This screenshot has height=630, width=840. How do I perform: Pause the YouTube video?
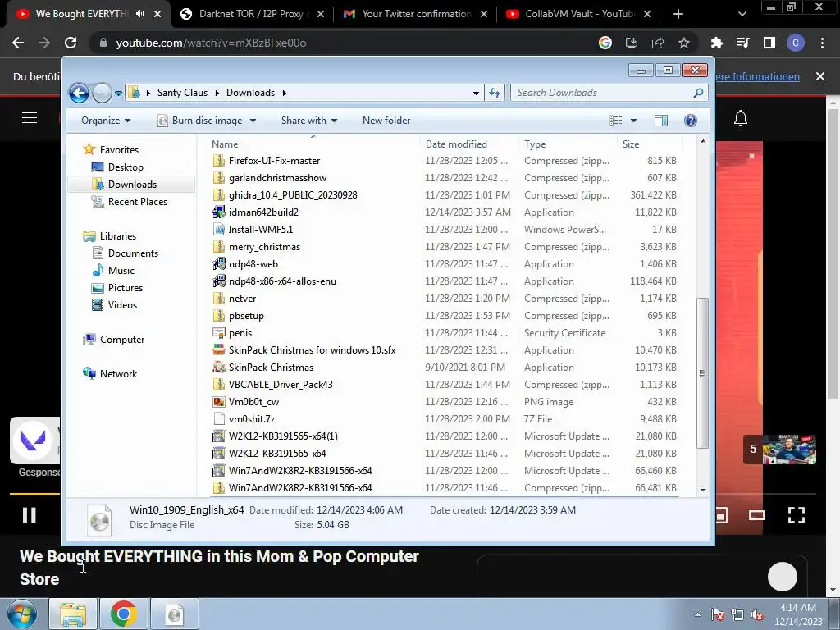[x=30, y=515]
